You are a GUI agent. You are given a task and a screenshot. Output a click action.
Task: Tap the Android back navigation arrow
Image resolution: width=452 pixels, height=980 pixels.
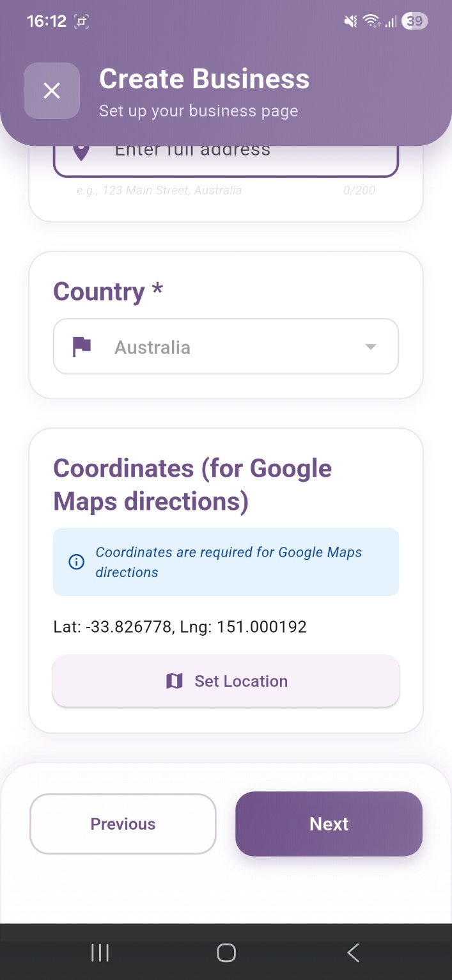353,953
